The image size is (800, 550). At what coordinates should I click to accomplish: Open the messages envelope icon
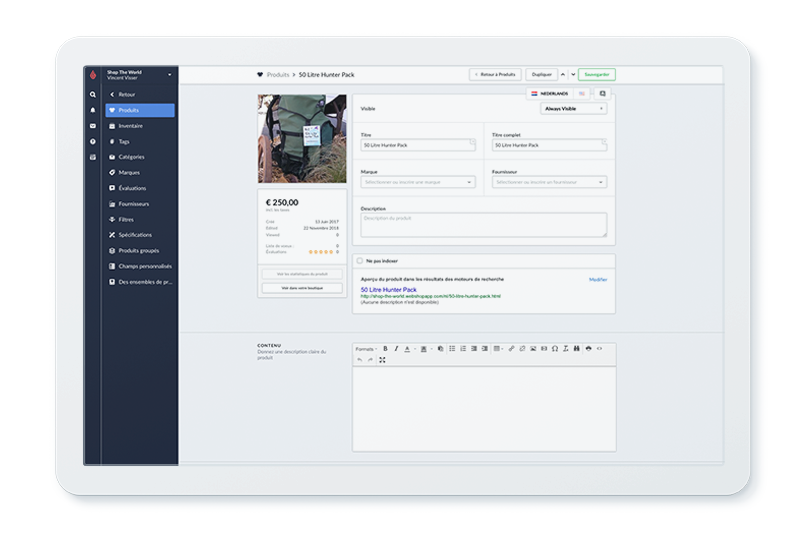93,126
